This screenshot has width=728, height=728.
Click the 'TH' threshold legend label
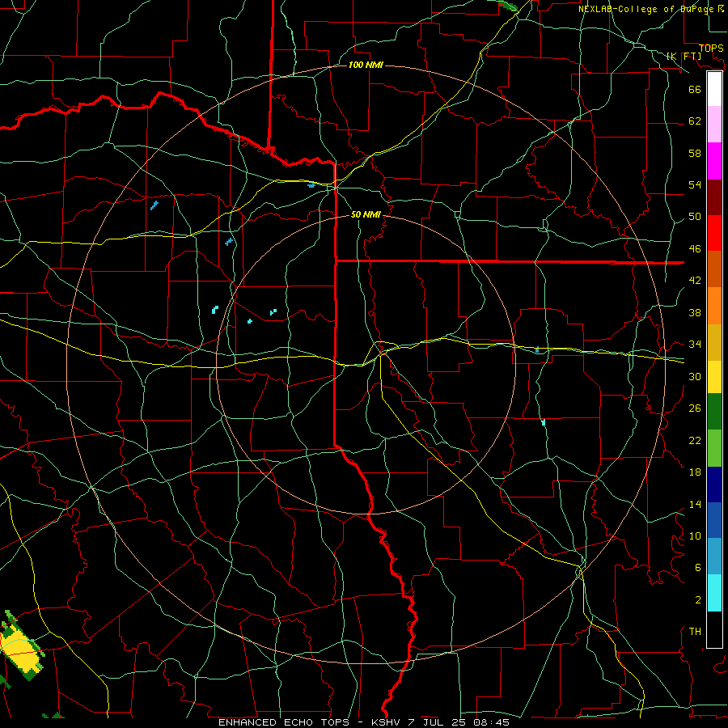(x=695, y=632)
